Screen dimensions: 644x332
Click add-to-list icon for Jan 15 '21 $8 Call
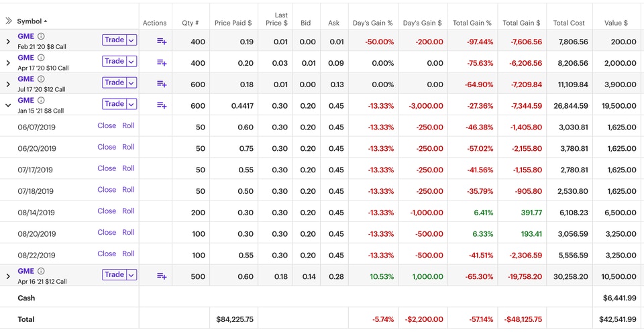(x=162, y=105)
